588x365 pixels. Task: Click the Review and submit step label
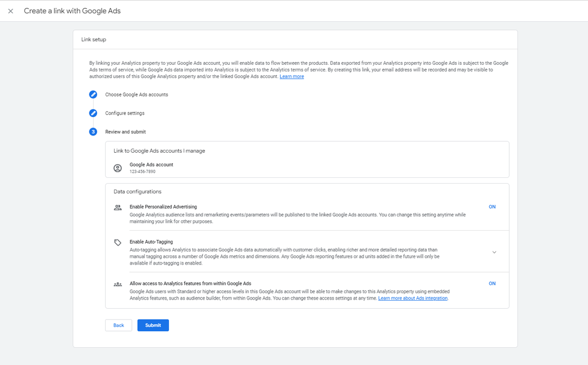pyautogui.click(x=125, y=131)
